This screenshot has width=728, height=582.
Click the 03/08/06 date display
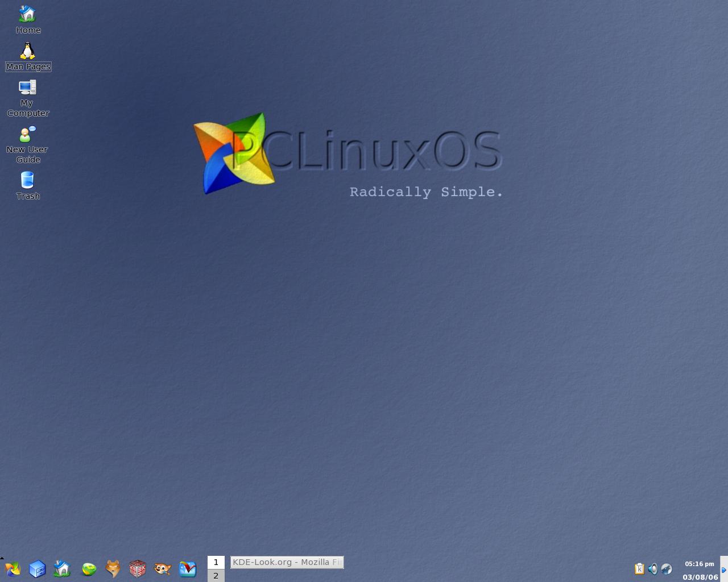point(700,577)
